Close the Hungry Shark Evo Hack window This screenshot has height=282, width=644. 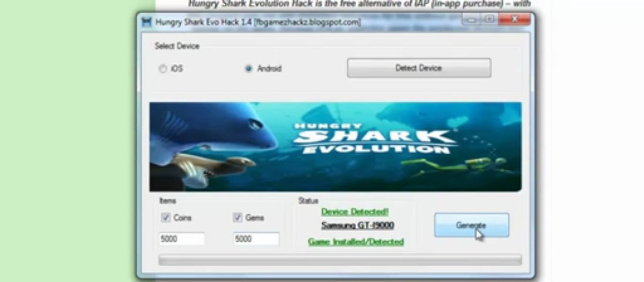pos(514,19)
